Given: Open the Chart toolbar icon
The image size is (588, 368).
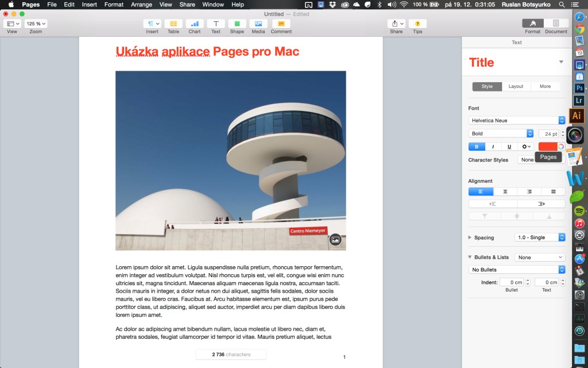Looking at the screenshot, I should click(195, 24).
